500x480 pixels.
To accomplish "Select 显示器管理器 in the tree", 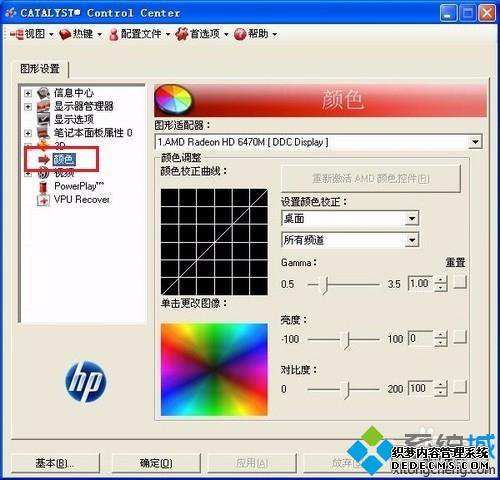I will pyautogui.click(x=84, y=106).
